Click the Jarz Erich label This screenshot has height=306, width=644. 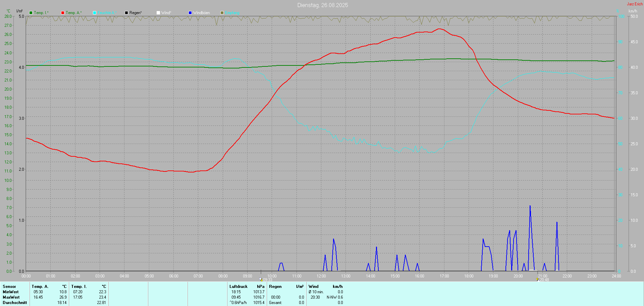pos(635,4)
